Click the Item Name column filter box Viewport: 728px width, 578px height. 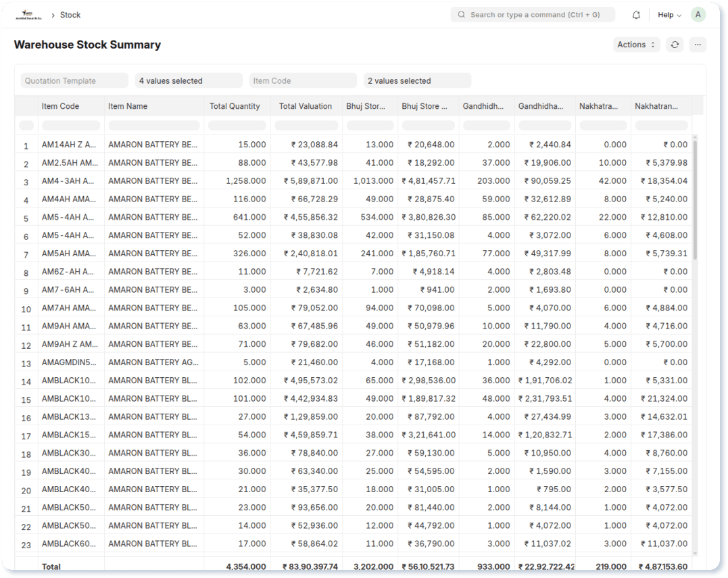[x=153, y=125]
